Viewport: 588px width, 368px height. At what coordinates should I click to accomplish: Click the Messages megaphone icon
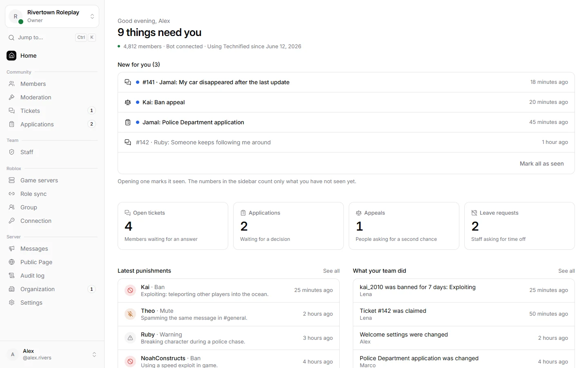click(x=12, y=249)
